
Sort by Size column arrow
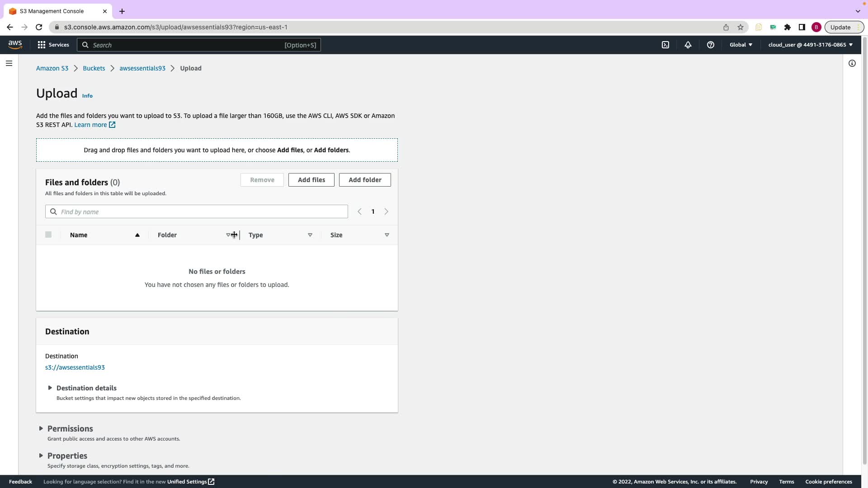[387, 235]
